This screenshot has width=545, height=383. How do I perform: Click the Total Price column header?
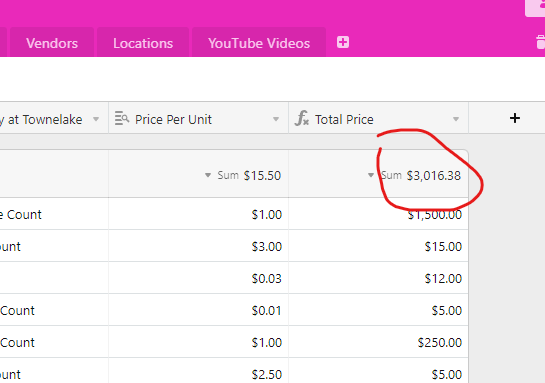point(378,118)
